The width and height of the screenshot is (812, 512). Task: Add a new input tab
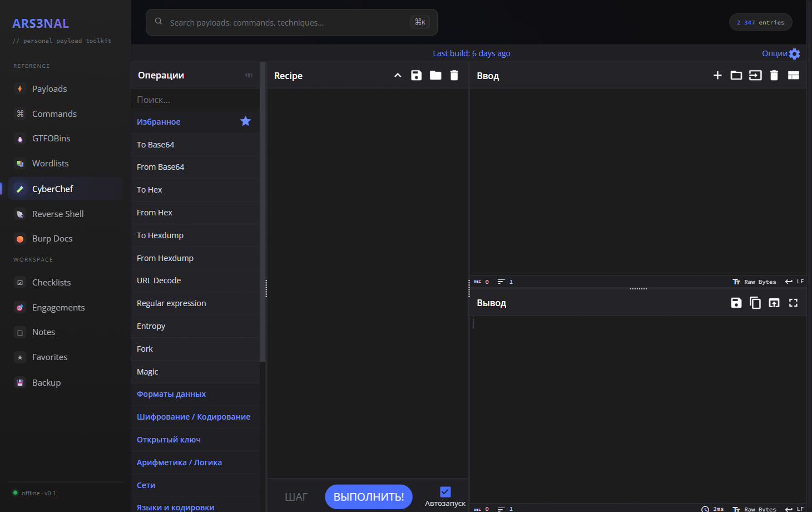[717, 75]
